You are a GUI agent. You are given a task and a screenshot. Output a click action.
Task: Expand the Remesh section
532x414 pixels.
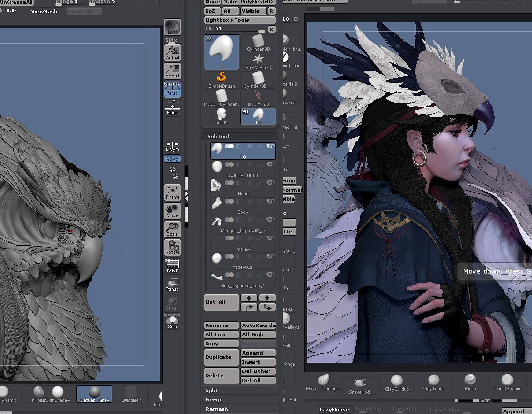point(217,409)
